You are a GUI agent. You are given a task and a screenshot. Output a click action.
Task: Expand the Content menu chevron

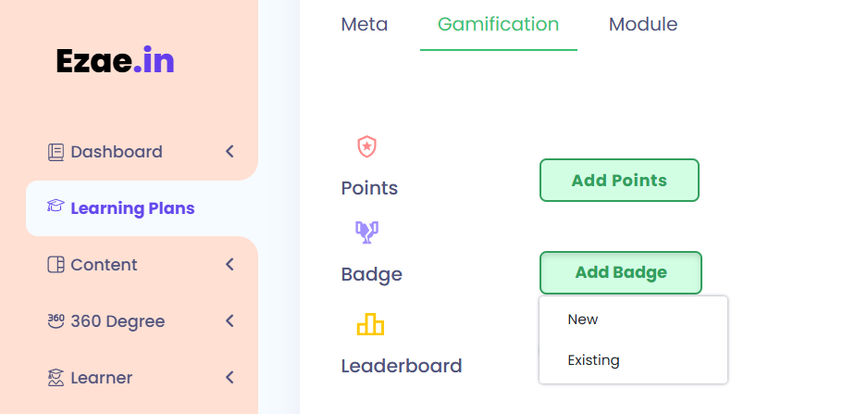click(229, 265)
